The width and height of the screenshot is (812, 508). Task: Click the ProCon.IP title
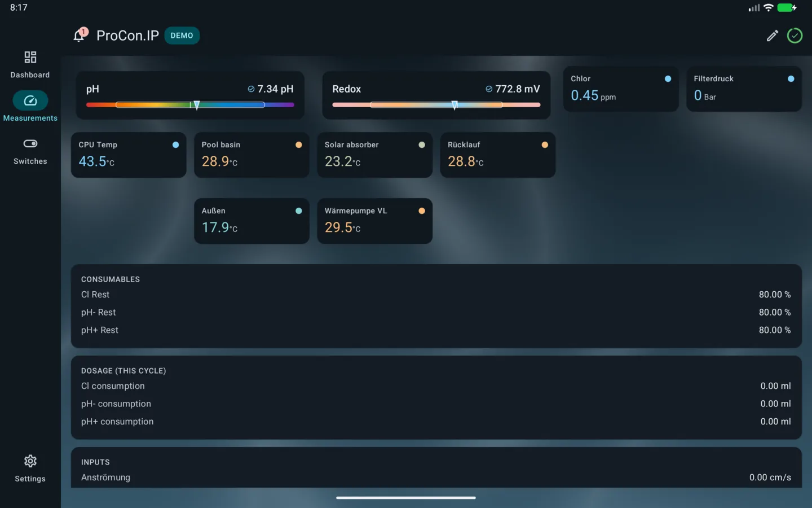pos(127,36)
